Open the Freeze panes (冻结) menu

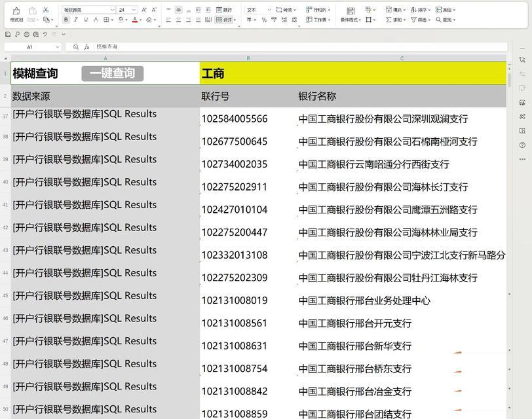click(x=446, y=10)
